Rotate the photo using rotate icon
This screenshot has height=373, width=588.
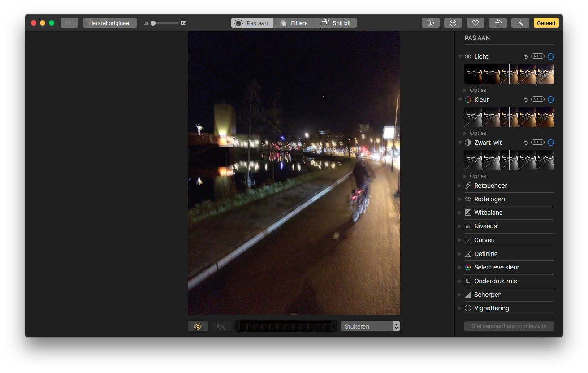click(497, 23)
